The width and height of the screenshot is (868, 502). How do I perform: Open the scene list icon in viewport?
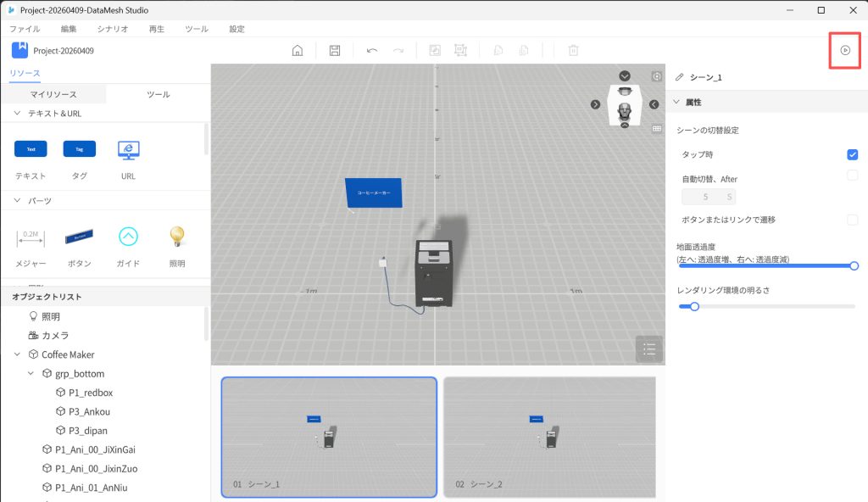648,349
